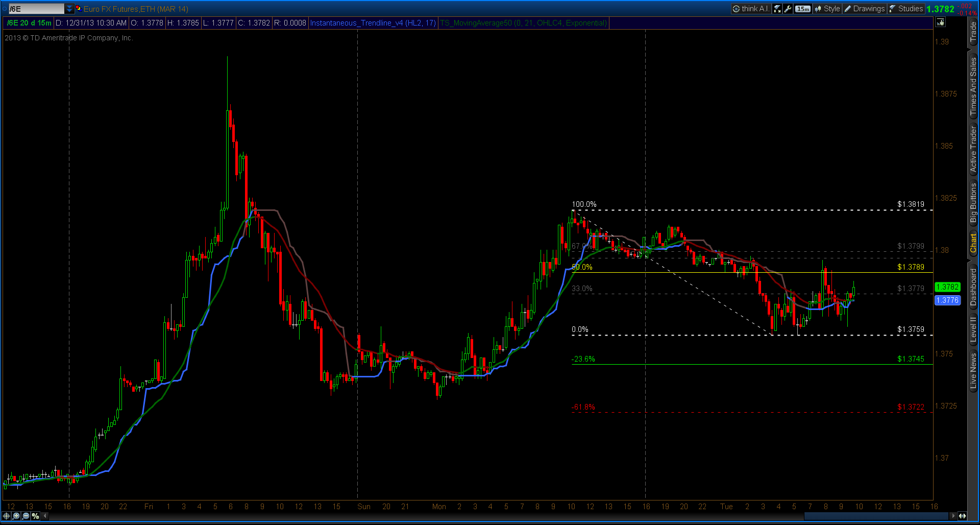Click the -61.8% Fibonacci level label

coord(583,407)
